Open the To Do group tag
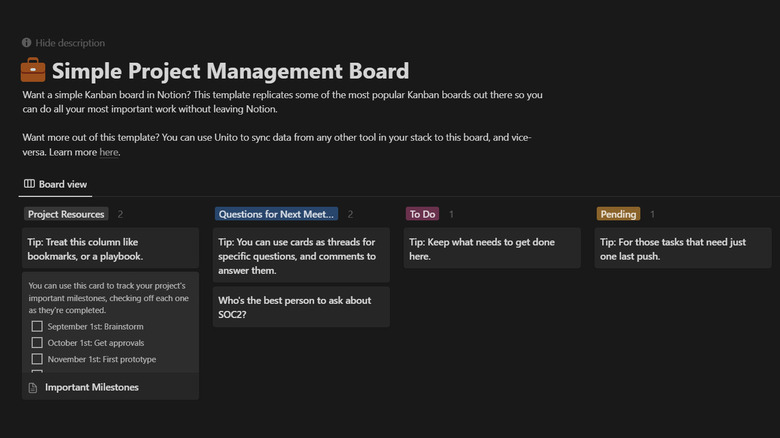The height and width of the screenshot is (438, 780). (421, 214)
